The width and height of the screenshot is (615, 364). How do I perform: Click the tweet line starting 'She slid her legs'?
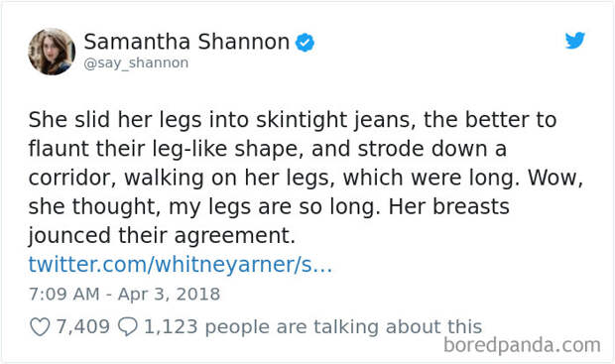pyautogui.click(x=293, y=120)
